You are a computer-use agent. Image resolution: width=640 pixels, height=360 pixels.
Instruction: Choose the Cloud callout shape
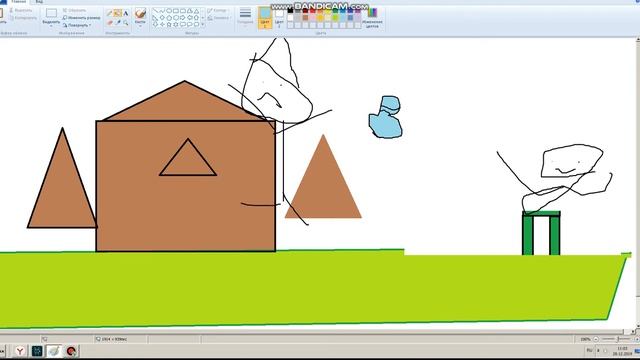point(196,24)
